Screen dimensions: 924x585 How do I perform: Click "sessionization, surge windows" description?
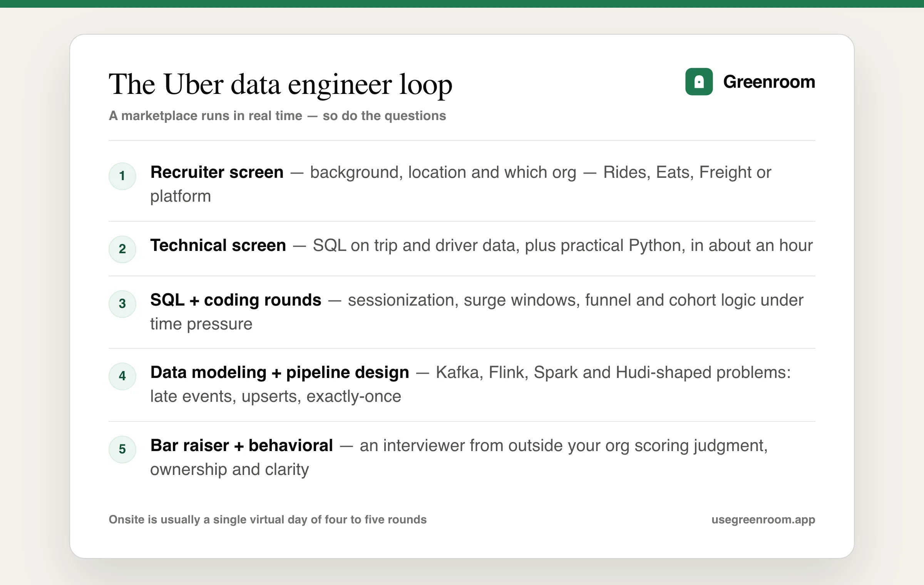pyautogui.click(x=464, y=300)
